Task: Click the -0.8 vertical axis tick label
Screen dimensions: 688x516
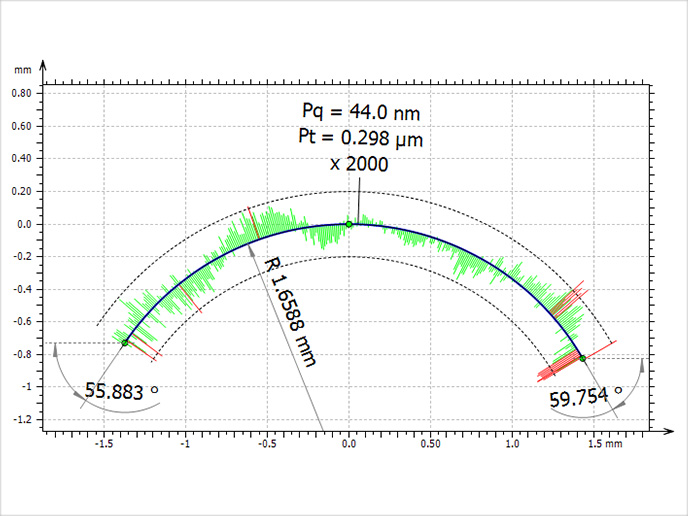Action: click(x=22, y=355)
